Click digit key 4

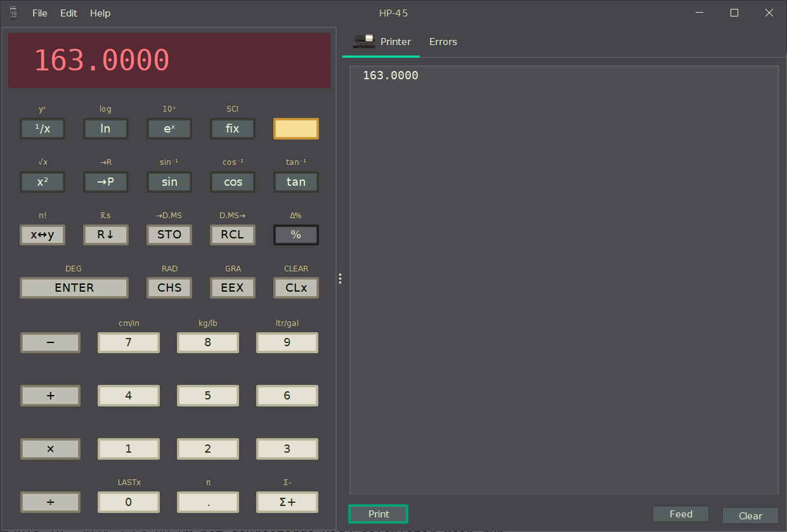[129, 396]
